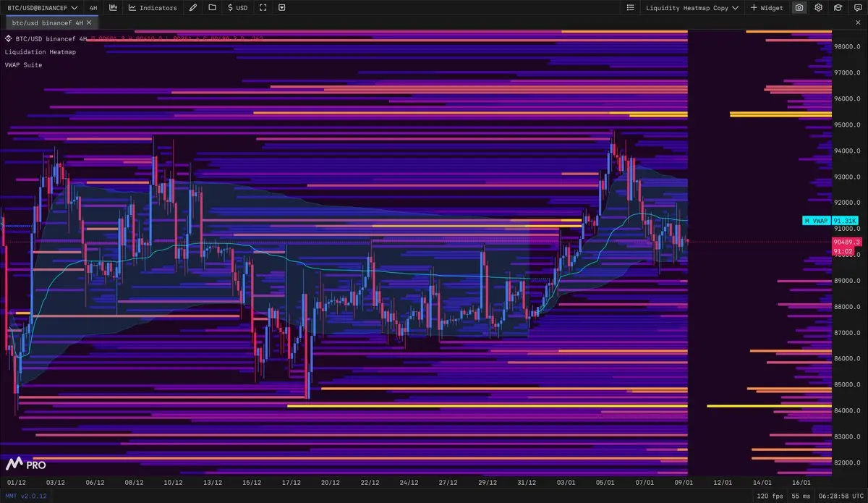Image resolution: width=868 pixels, height=503 pixels.
Task: Toggle fullscreen mode icon
Action: click(263, 7)
